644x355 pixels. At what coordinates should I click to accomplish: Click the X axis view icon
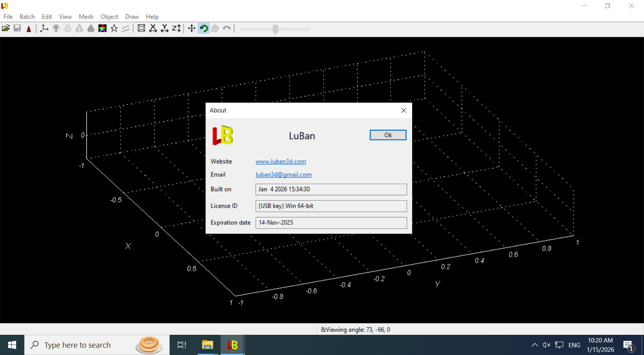tap(153, 28)
